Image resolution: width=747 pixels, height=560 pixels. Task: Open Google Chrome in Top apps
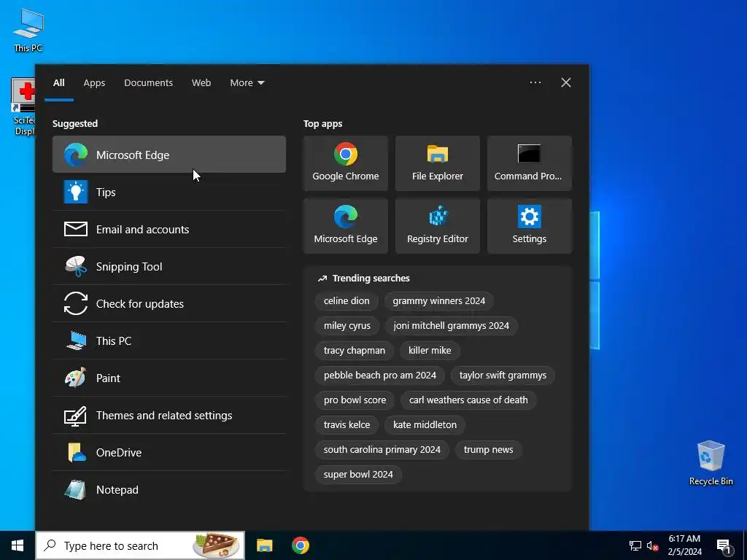click(x=345, y=163)
